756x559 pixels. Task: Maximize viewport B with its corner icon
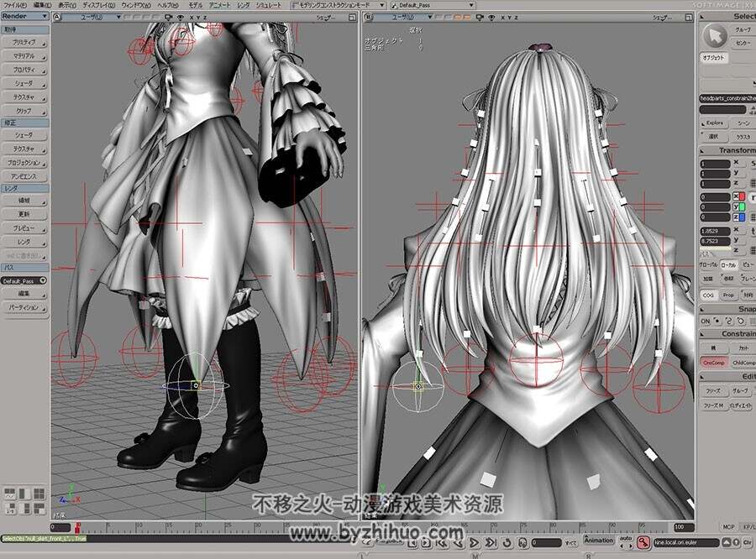click(689, 18)
